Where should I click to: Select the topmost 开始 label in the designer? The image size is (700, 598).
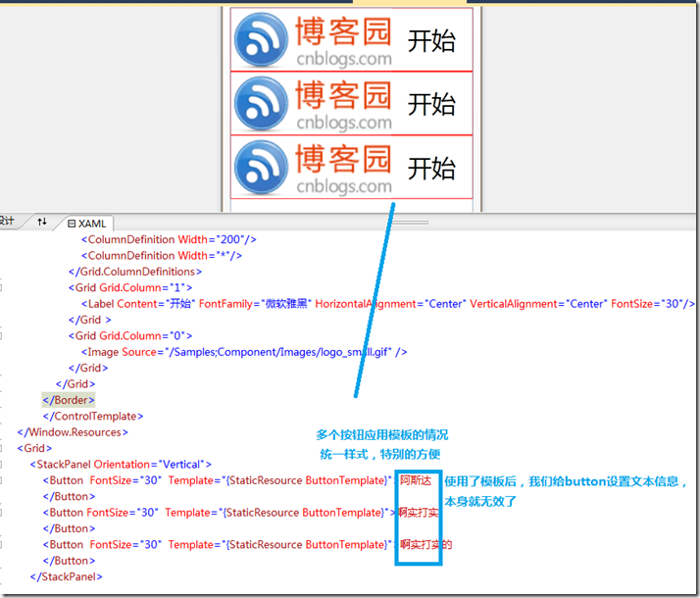pyautogui.click(x=431, y=41)
